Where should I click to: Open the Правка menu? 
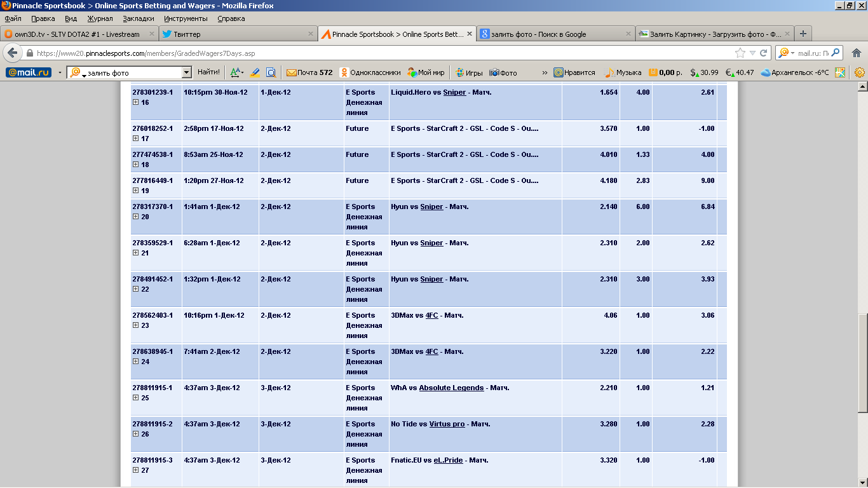click(x=43, y=18)
